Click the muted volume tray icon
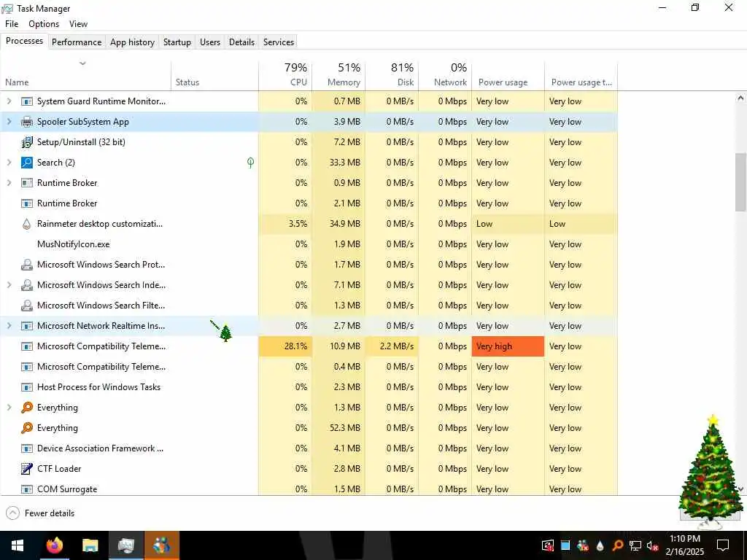 (653, 545)
